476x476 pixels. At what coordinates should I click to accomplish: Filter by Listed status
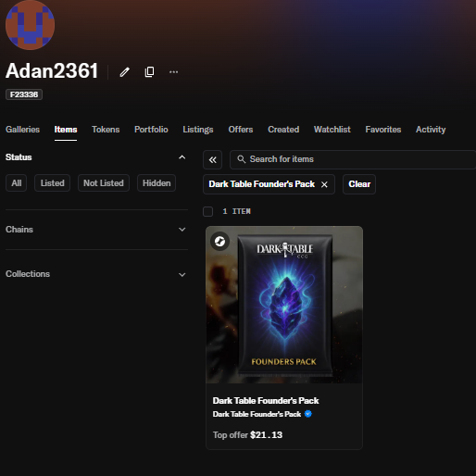53,183
